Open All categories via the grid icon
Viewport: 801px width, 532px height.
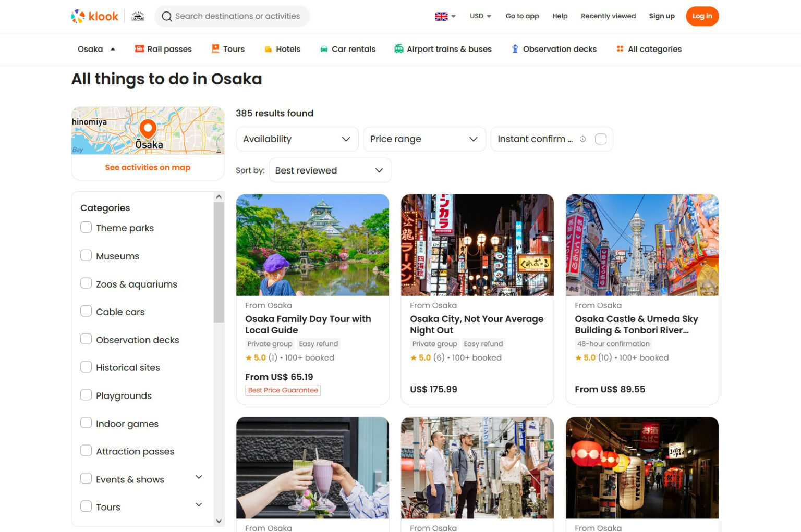pyautogui.click(x=620, y=48)
